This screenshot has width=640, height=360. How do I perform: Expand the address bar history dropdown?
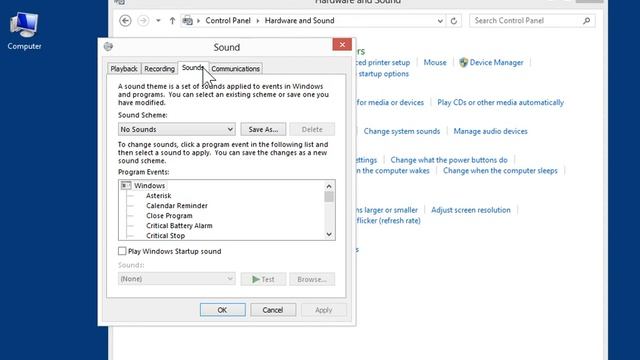point(440,21)
